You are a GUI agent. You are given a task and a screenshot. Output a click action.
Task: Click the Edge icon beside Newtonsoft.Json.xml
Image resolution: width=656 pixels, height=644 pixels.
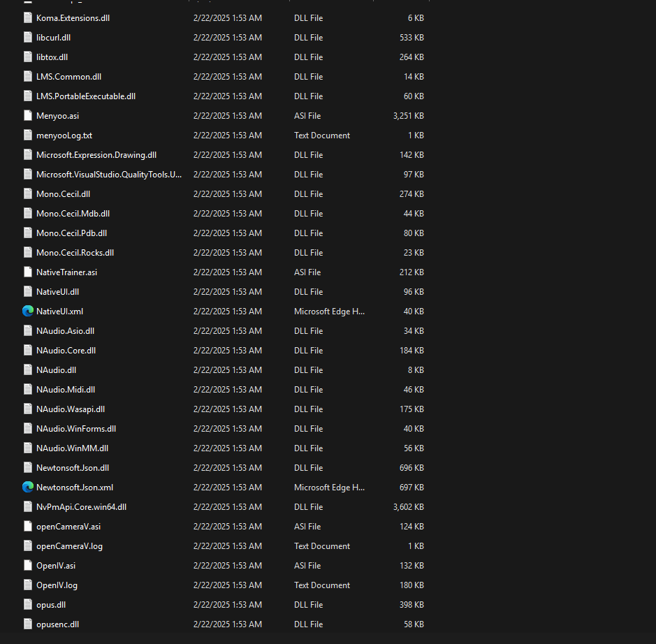point(28,488)
